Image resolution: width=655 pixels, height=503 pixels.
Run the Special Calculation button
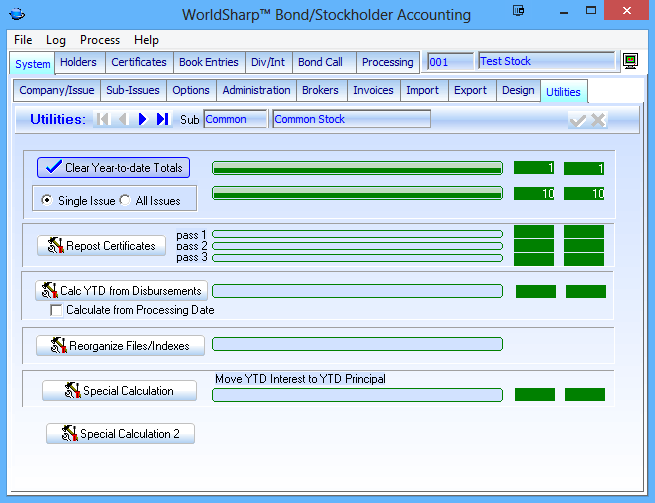(119, 391)
